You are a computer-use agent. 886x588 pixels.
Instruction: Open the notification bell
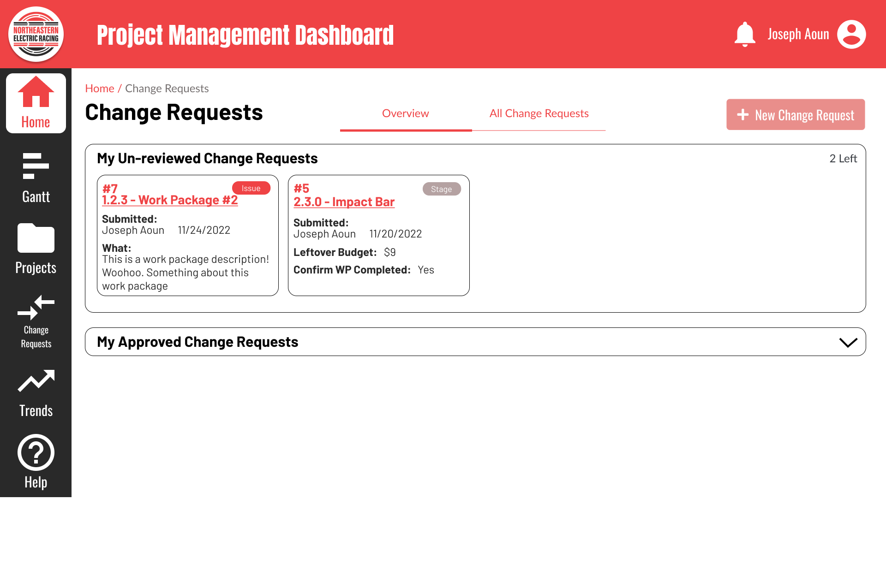click(x=745, y=34)
